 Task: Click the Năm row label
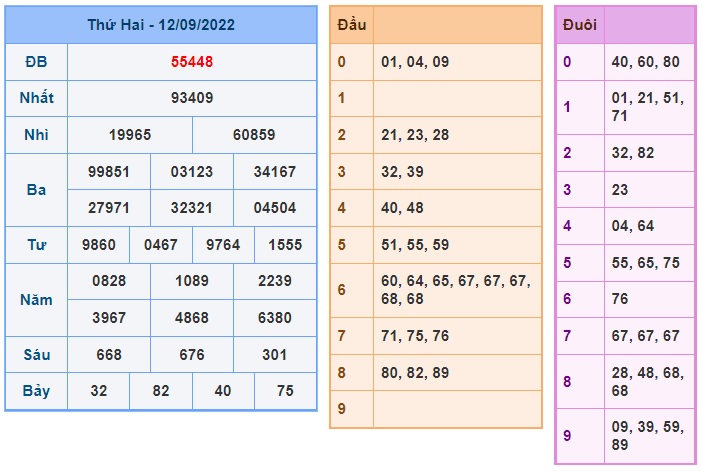click(x=36, y=300)
